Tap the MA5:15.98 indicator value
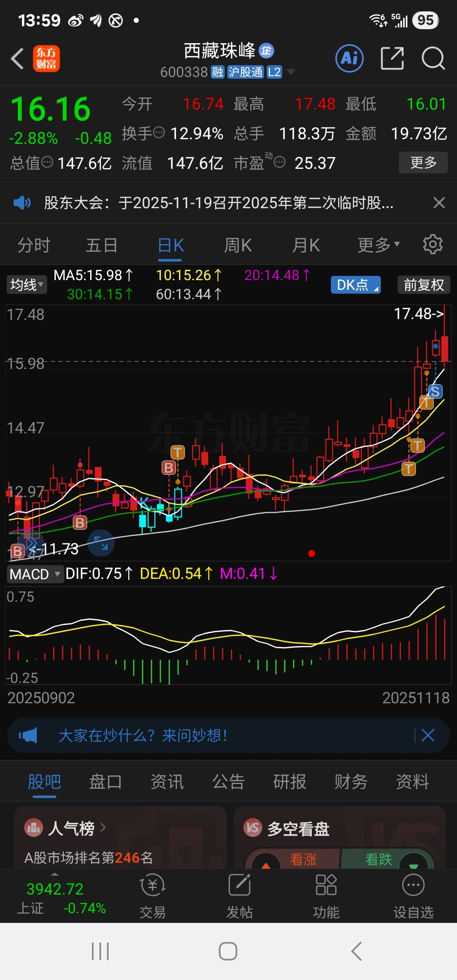457x980 pixels. (x=93, y=275)
